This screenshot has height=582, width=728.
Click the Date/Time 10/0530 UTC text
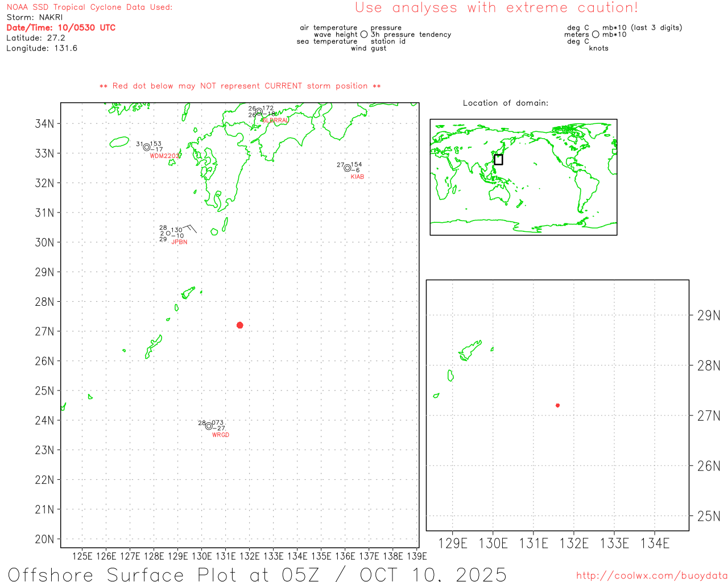(61, 28)
